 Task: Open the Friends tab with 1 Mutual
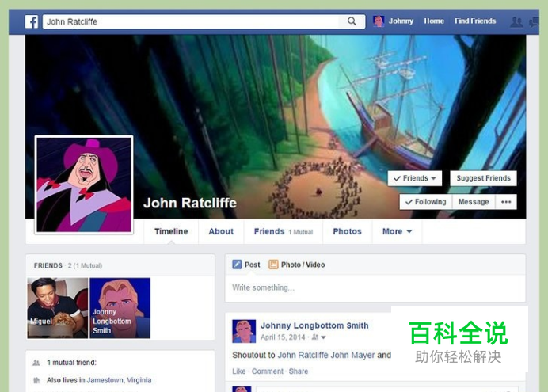[283, 231]
